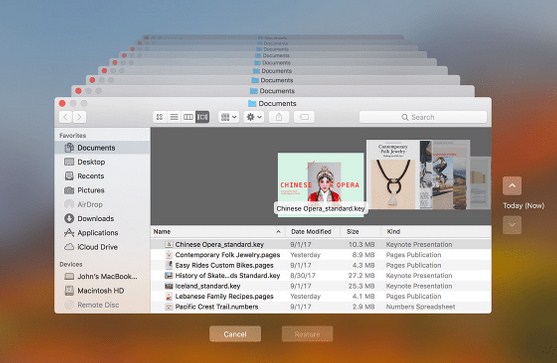Viewport: 557px width, 363px height.
Task: Select Contemporary Folk Jewelry.pages file
Action: [321, 255]
